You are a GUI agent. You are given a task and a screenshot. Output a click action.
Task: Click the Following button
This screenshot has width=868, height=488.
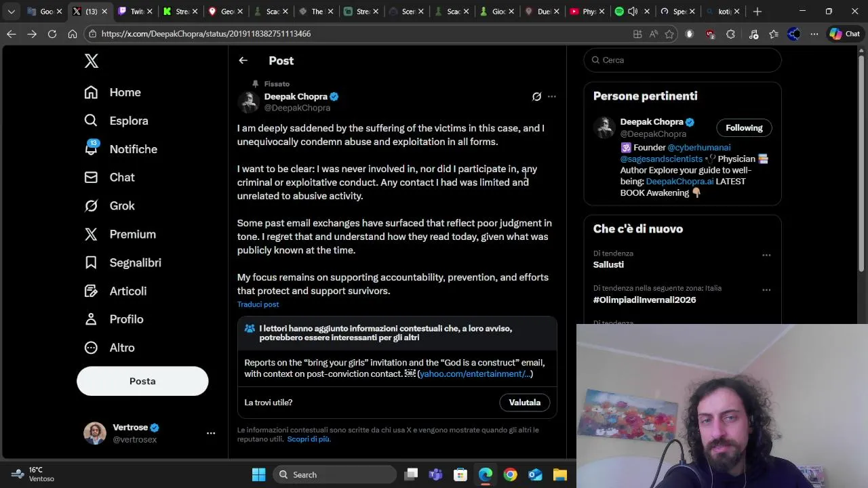[x=744, y=128]
